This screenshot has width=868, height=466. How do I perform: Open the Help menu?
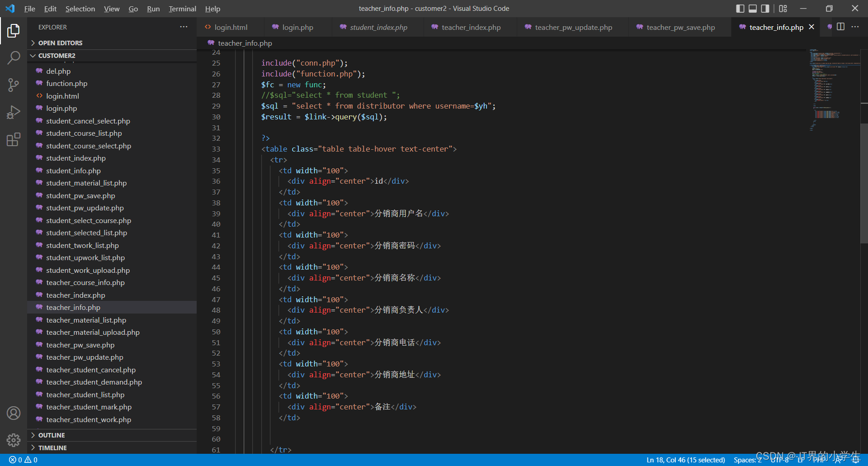click(x=212, y=9)
